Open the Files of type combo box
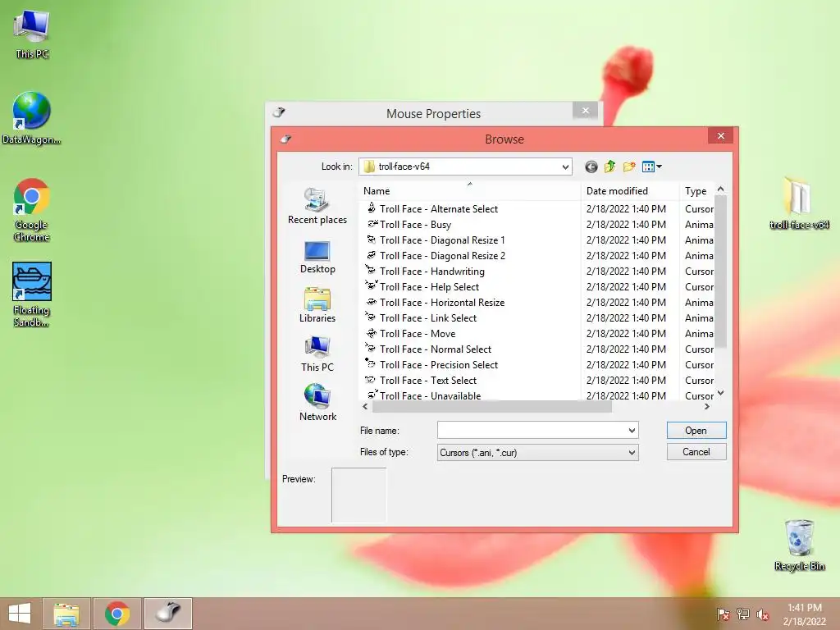 pyautogui.click(x=537, y=453)
